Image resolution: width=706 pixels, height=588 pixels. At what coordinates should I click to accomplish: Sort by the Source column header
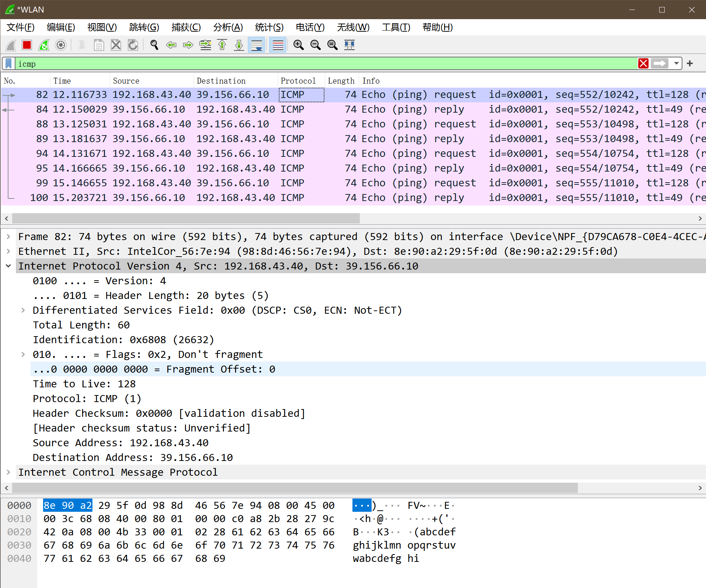coord(152,81)
